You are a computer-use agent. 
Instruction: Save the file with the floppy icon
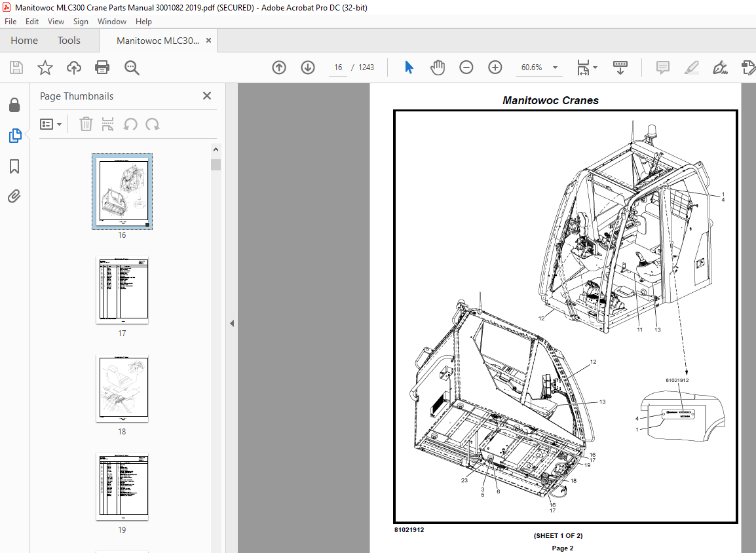16,67
